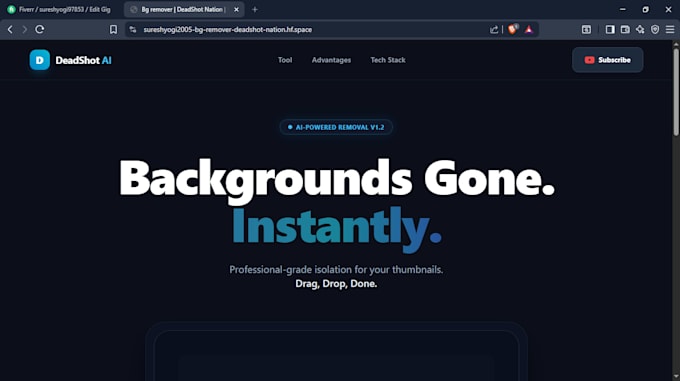Viewport: 680px width, 381px height.
Task: Click the DeadShot AI logo icon
Action: 39,60
